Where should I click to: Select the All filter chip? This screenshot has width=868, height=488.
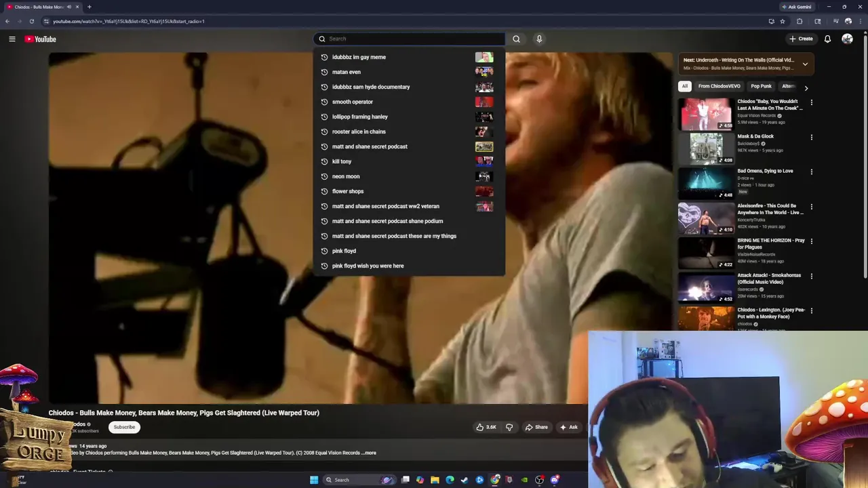pos(685,86)
